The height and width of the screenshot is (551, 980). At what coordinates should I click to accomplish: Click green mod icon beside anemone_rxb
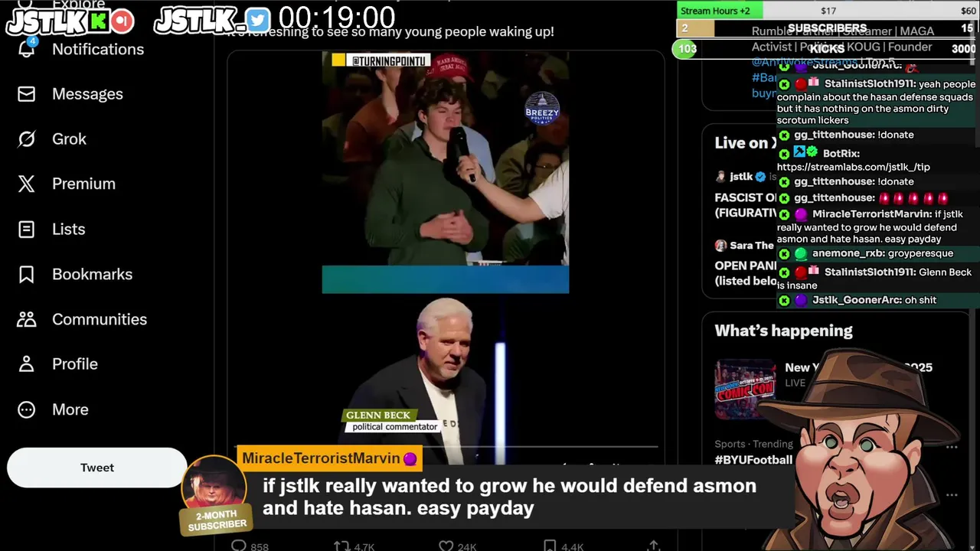coord(784,253)
